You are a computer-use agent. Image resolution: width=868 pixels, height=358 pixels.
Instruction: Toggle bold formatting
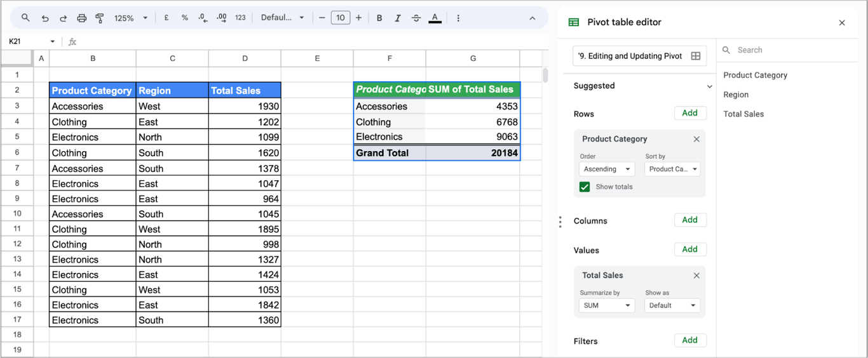379,18
